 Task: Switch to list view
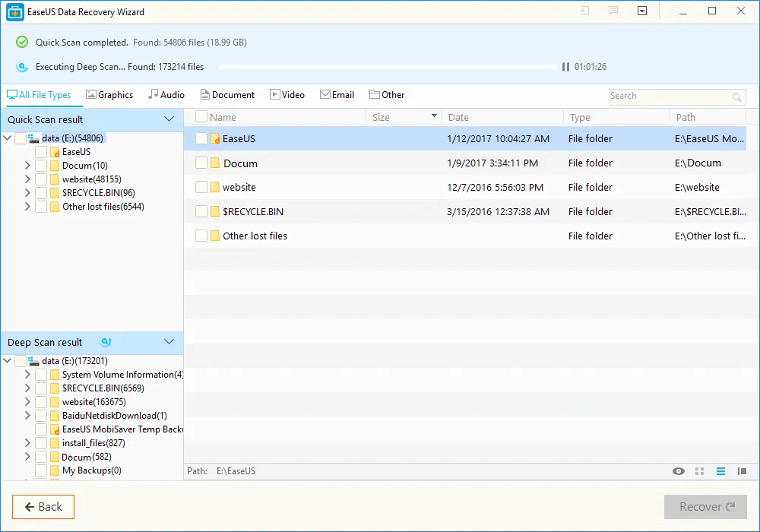click(720, 471)
